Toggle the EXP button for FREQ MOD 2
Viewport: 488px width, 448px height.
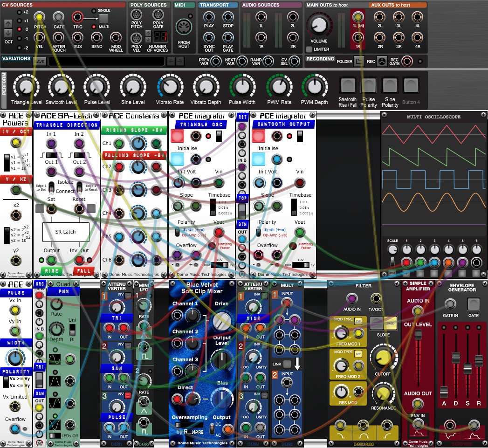click(358, 354)
